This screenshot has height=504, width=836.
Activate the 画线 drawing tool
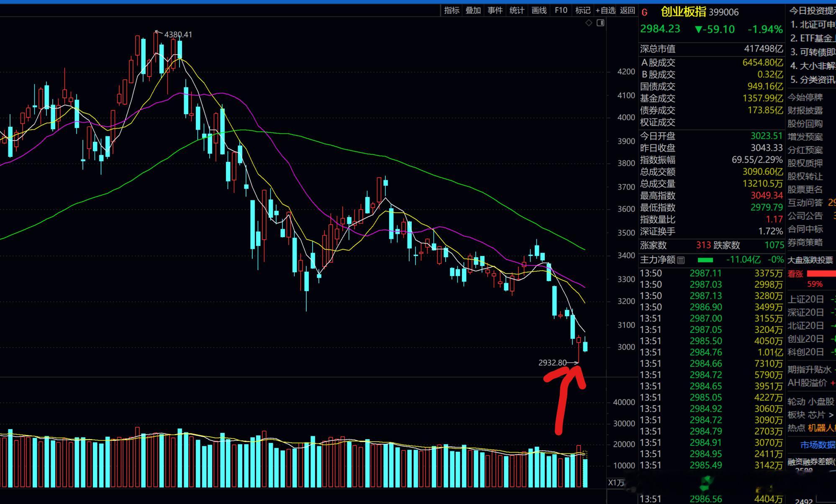[539, 10]
